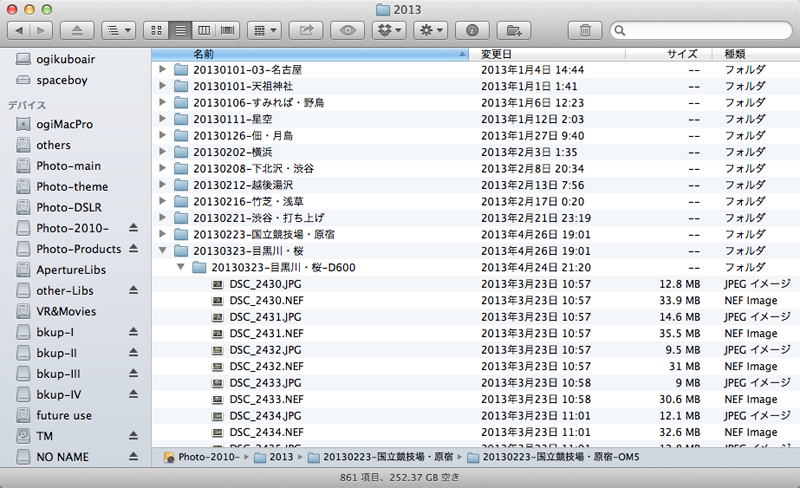Image resolution: width=800 pixels, height=488 pixels.
Task: Switch to Cover Flow view
Action: [x=229, y=30]
